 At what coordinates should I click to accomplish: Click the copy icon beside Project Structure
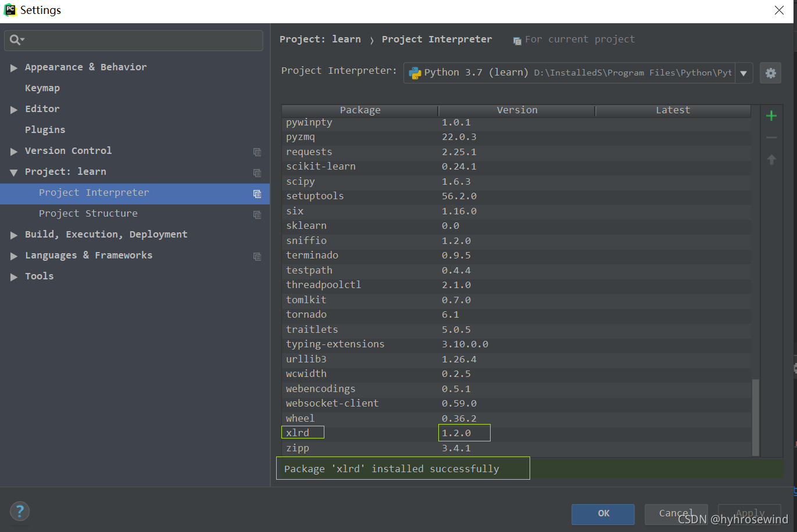click(257, 214)
